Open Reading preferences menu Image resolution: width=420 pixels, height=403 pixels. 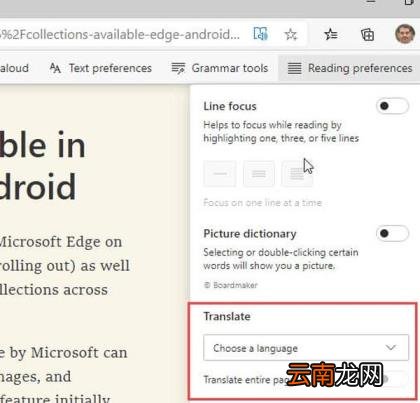click(x=350, y=68)
